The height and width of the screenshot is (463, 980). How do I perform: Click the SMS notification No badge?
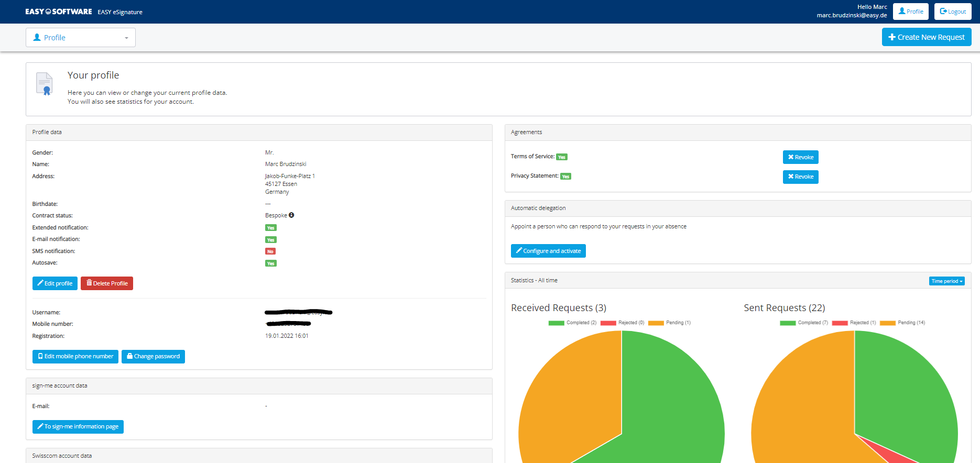tap(270, 251)
